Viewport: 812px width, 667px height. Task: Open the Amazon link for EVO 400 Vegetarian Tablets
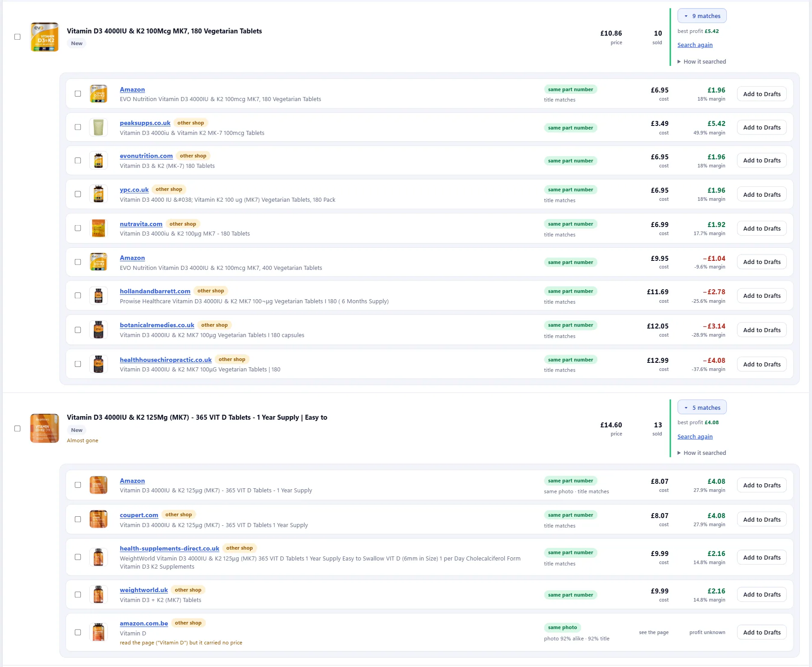132,258
